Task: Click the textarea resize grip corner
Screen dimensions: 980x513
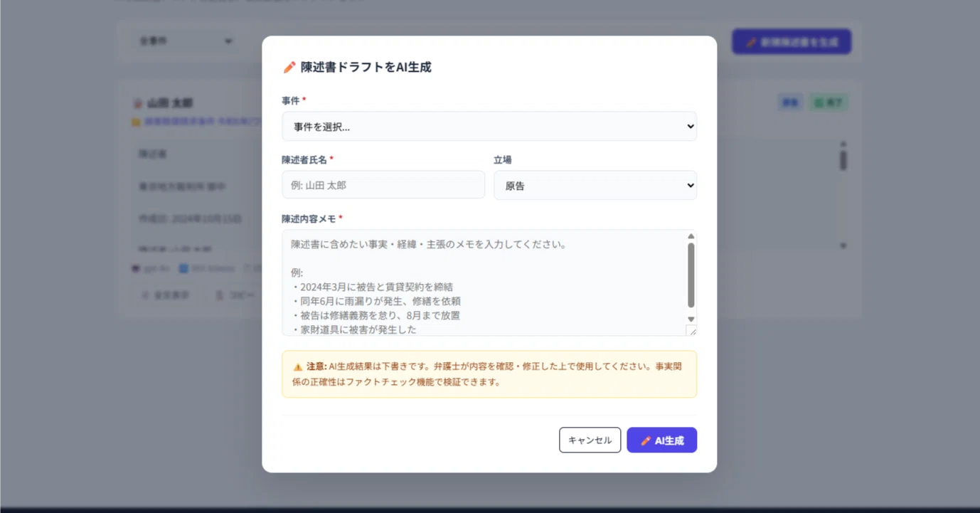Action: pos(691,330)
